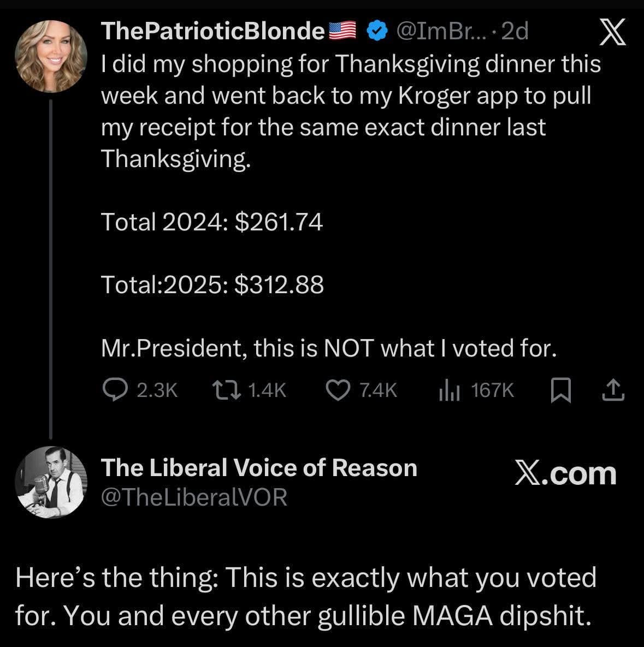Open The Liberal Voice of Reason avatar
The height and width of the screenshot is (647, 644).
click(x=51, y=482)
